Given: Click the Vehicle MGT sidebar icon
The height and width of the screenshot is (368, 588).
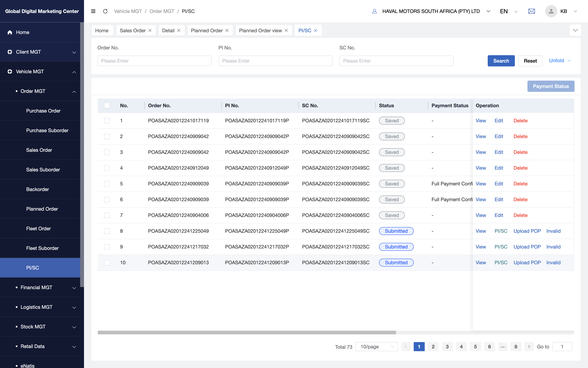Looking at the screenshot, I should point(10,71).
